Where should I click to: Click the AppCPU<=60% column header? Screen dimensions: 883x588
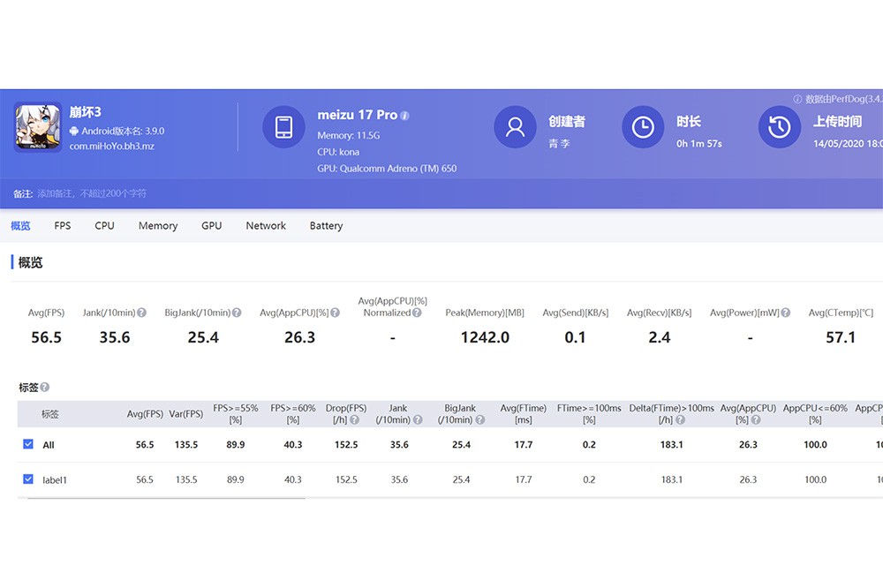[815, 414]
